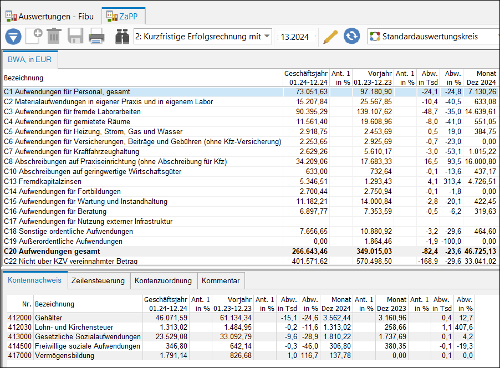
Task: Select row C20 Aufwendungen gesamt
Action: tap(250, 251)
